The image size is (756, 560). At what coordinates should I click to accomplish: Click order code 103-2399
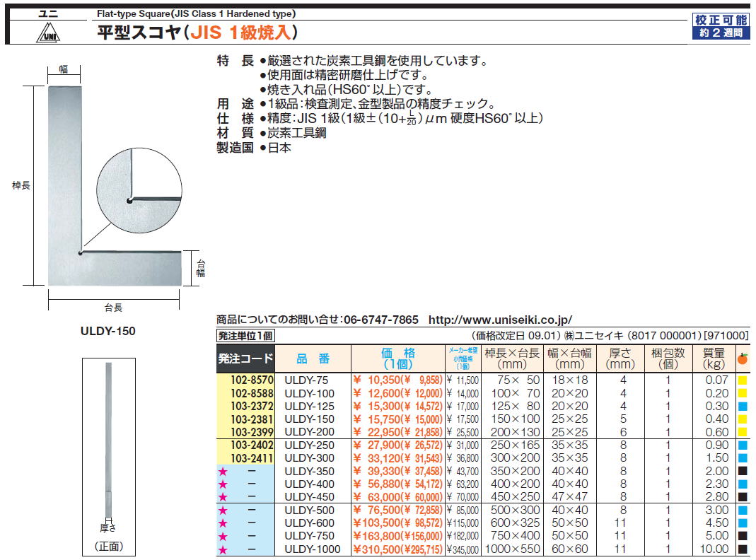(x=252, y=432)
